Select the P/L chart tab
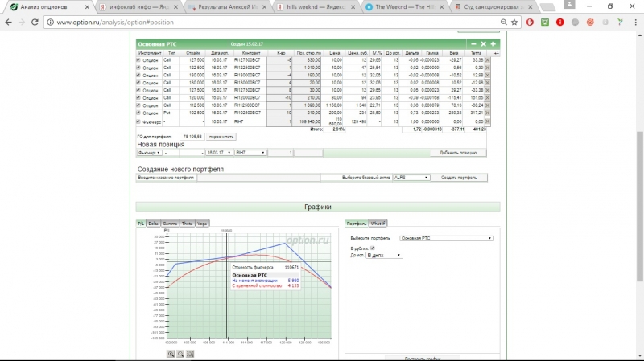644x361 pixels. tap(141, 224)
